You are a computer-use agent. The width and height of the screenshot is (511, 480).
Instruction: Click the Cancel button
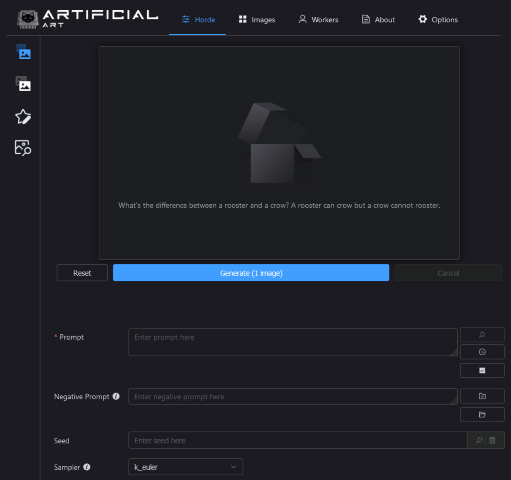pos(448,273)
